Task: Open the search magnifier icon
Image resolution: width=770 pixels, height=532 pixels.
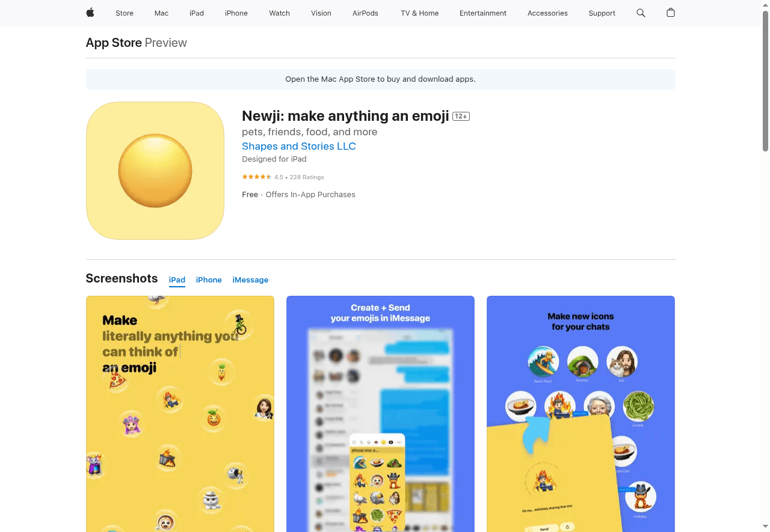Action: 641,13
